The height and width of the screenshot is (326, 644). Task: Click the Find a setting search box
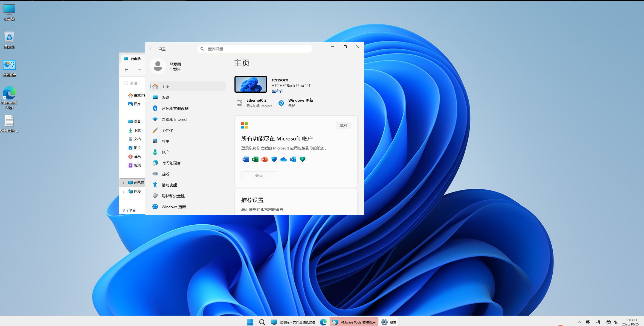coord(254,49)
